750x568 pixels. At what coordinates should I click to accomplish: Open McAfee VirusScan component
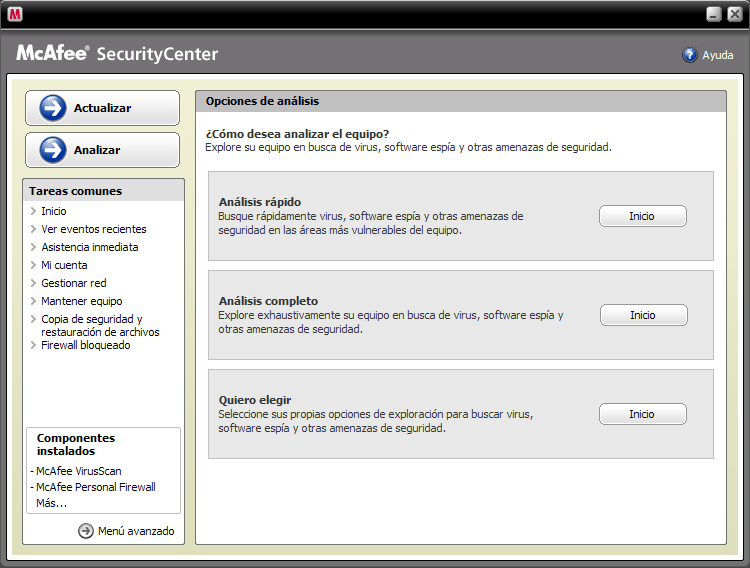[x=78, y=471]
